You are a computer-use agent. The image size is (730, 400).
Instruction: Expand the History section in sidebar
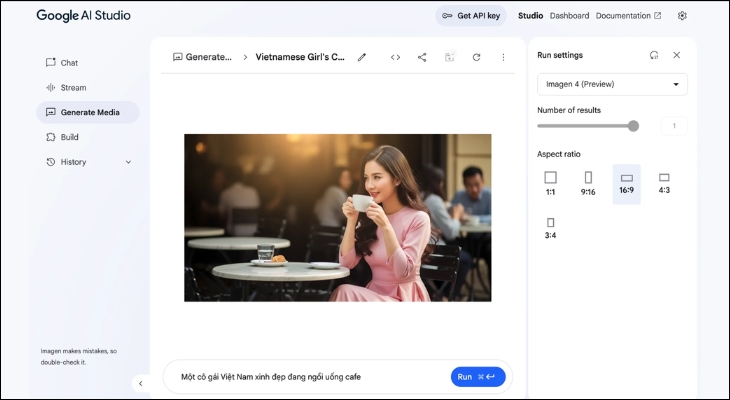coord(128,162)
